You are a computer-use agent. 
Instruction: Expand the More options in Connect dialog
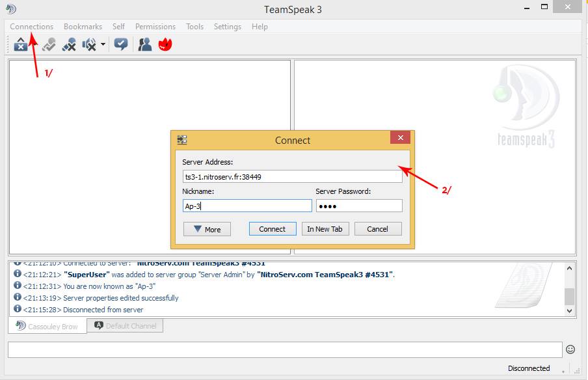[207, 229]
